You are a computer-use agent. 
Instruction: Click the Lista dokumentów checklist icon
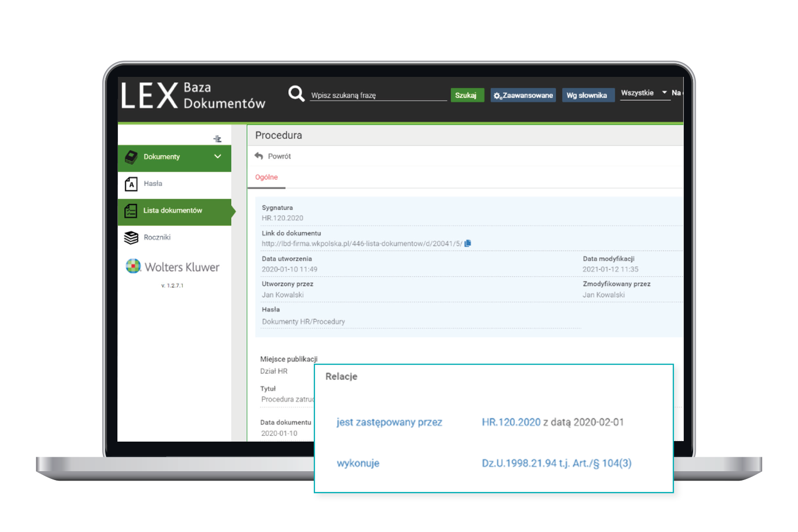pos(131,211)
